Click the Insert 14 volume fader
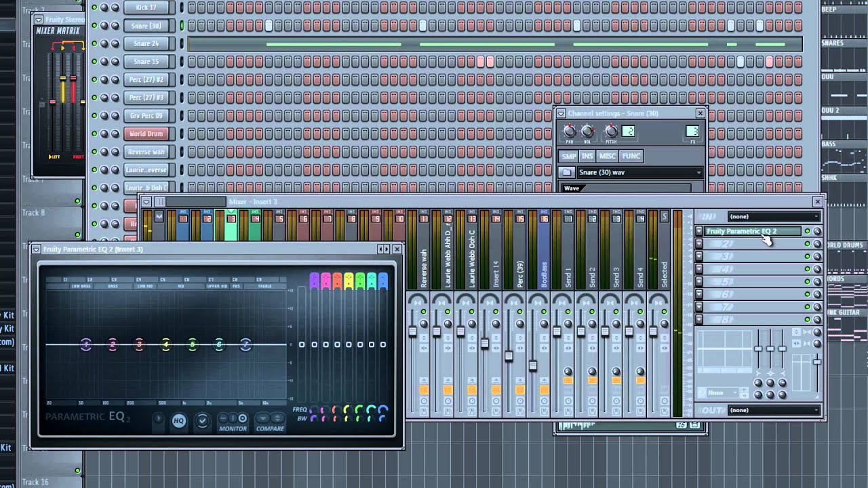Image resolution: width=868 pixels, height=488 pixels. 484,344
